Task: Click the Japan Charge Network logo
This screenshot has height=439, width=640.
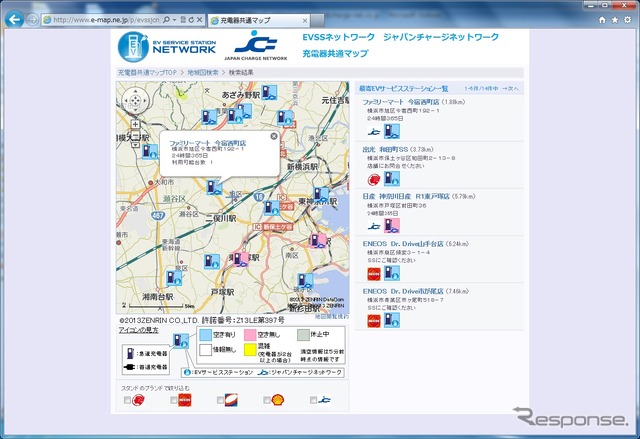Action: (x=256, y=46)
